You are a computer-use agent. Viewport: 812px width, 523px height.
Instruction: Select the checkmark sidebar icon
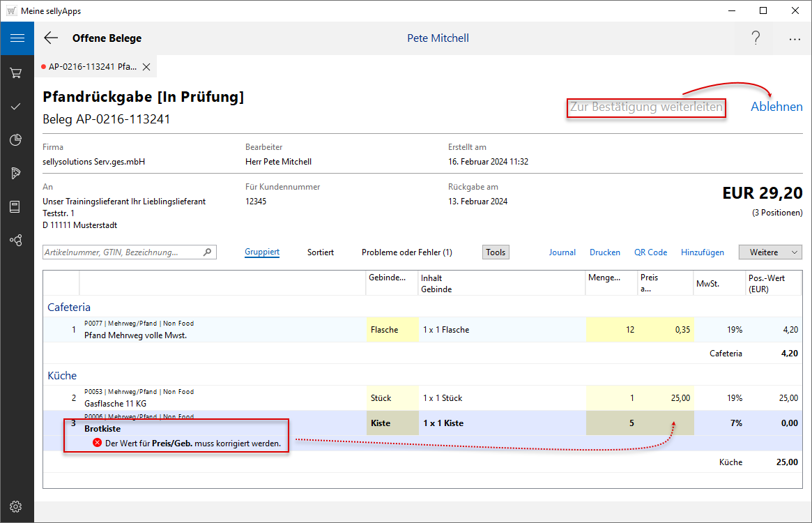[17, 106]
